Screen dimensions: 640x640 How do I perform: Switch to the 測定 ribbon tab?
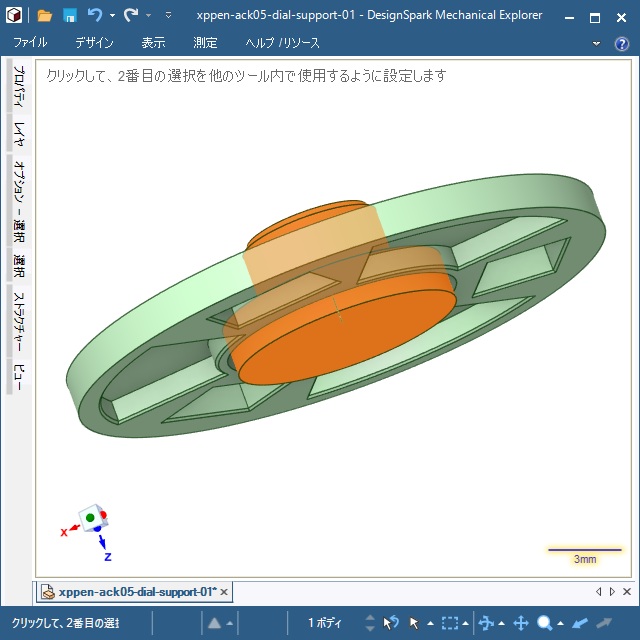[x=205, y=43]
